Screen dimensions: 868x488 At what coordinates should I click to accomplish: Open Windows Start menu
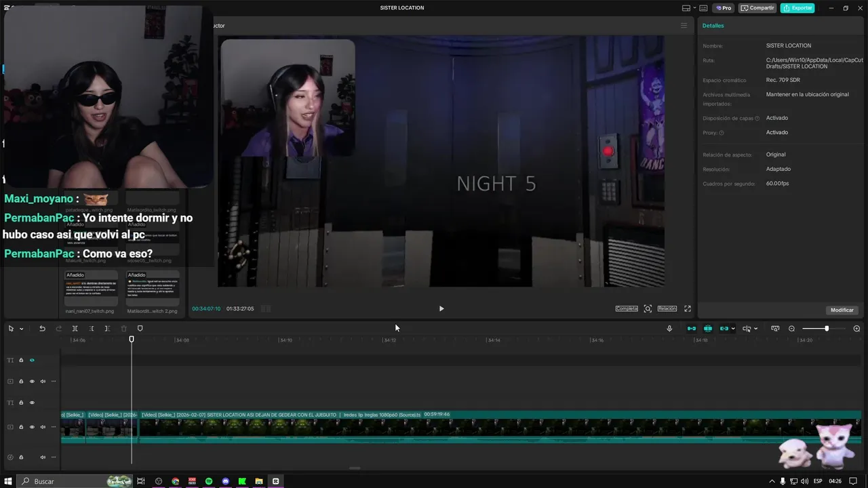(9, 481)
